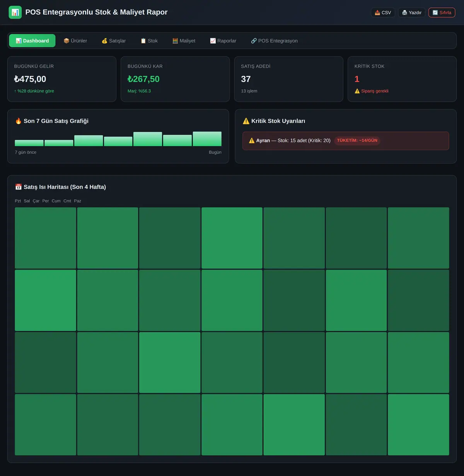Click the Pzt day label

(x=18, y=201)
